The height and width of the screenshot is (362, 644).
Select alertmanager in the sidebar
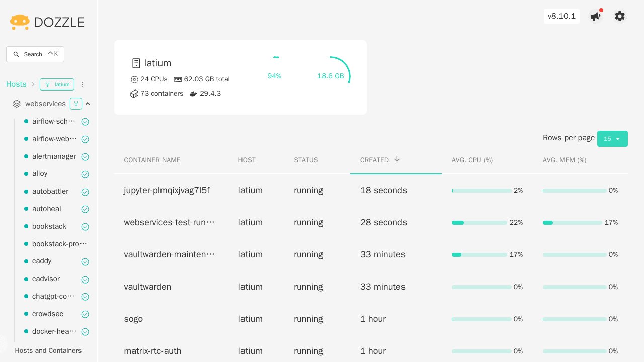click(54, 156)
